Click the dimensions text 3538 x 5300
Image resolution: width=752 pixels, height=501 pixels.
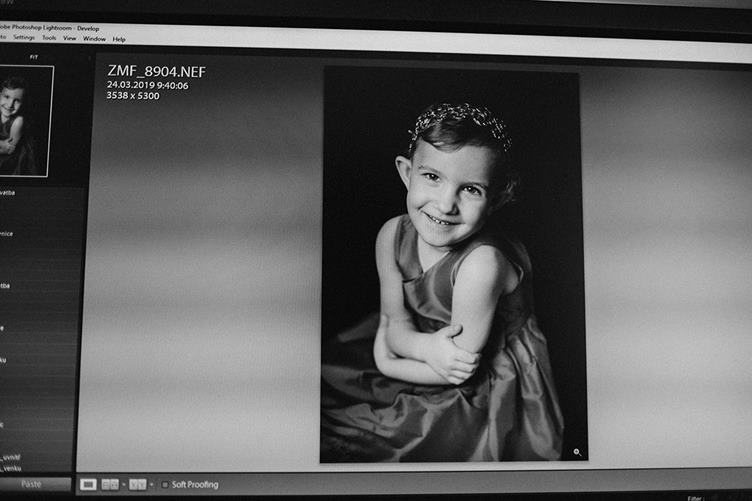[133, 95]
